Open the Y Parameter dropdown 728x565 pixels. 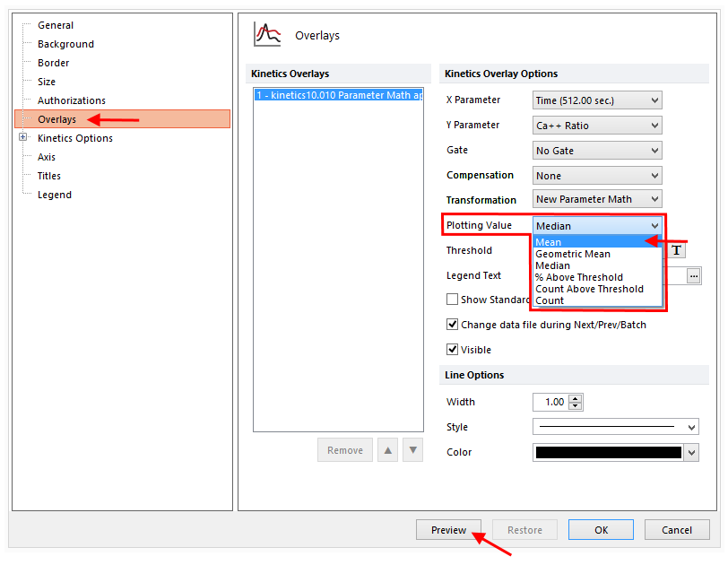(x=597, y=126)
